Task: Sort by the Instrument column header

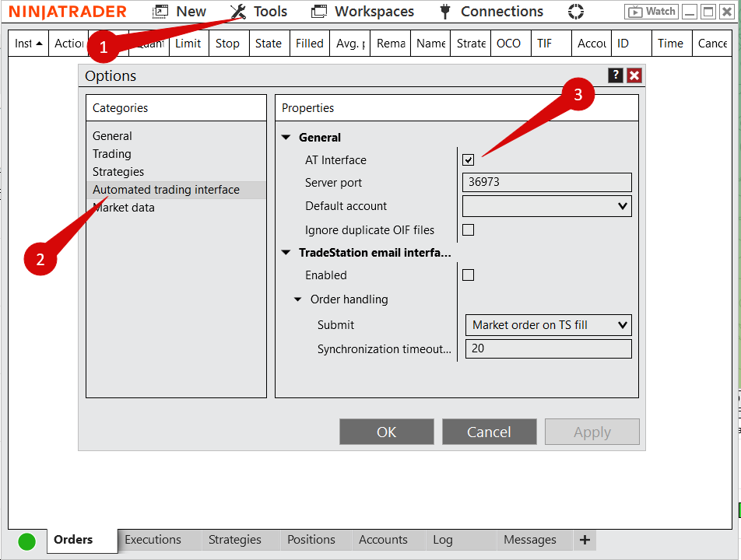Action: pyautogui.click(x=28, y=44)
